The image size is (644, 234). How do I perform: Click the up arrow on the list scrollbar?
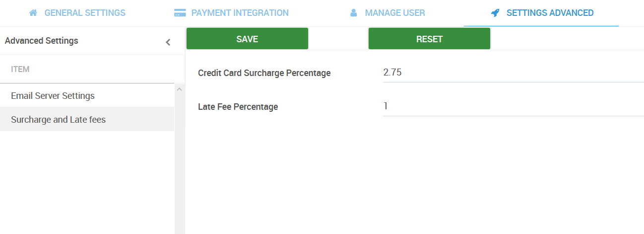(180, 89)
